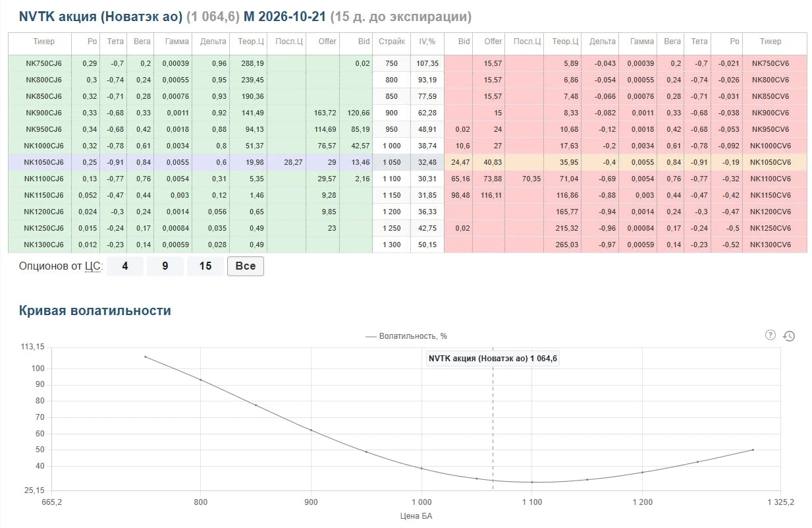This screenshot has height=528, width=812.
Task: Click the Цена БА axis label
Action: tap(416, 516)
